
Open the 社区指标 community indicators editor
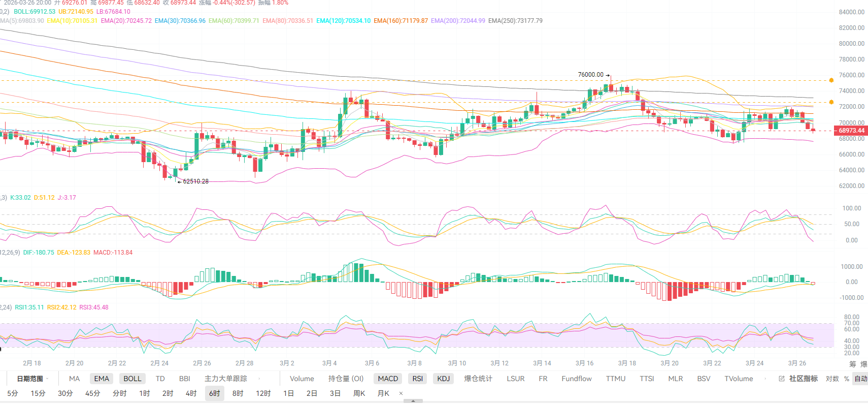point(798,379)
